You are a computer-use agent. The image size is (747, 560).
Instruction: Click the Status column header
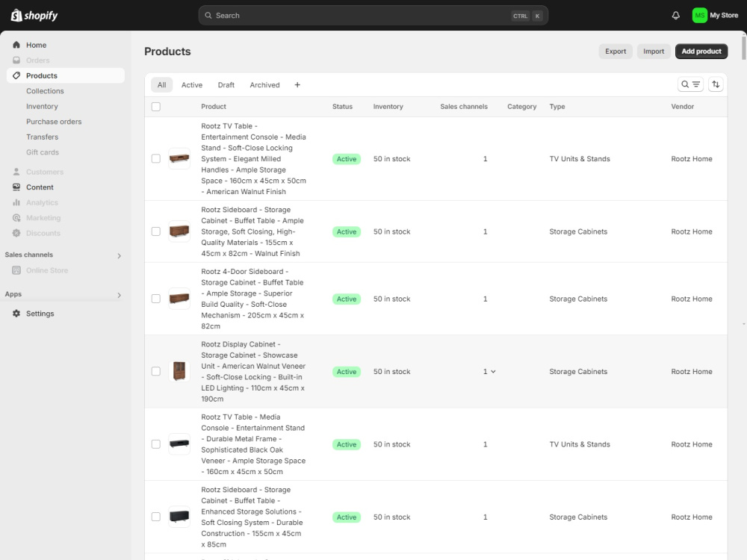click(342, 107)
